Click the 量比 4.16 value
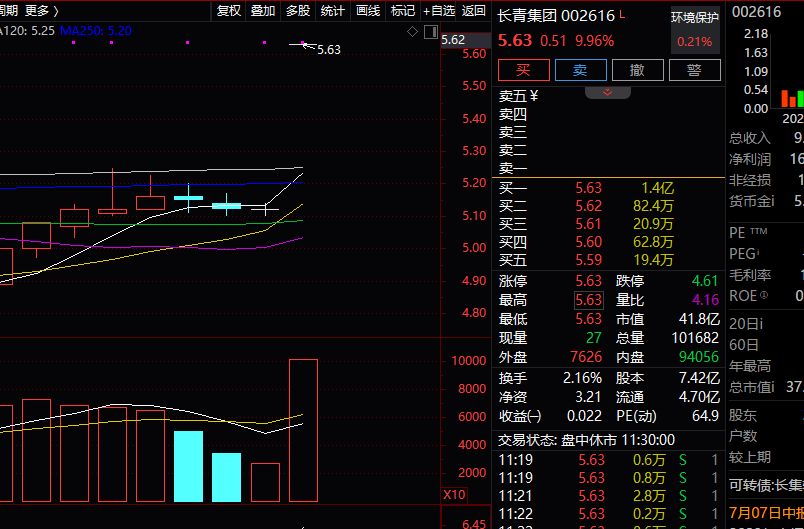This screenshot has width=804, height=529. click(x=705, y=299)
